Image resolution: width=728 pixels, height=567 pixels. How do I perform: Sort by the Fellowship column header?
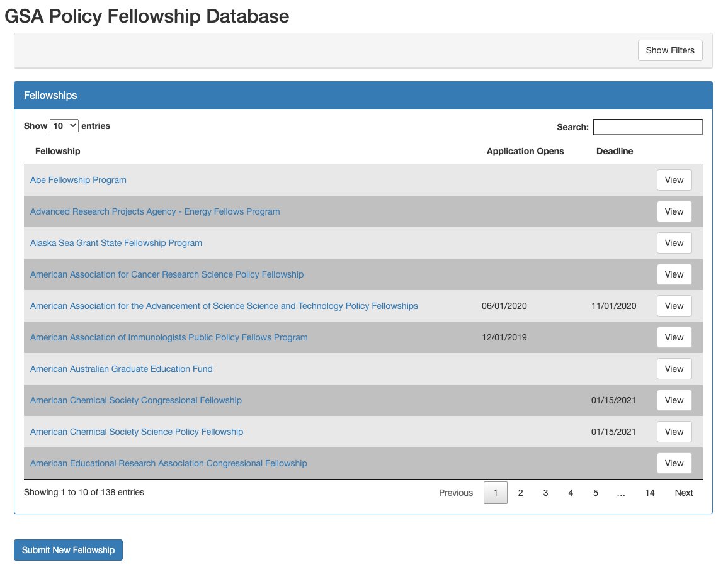[57, 151]
